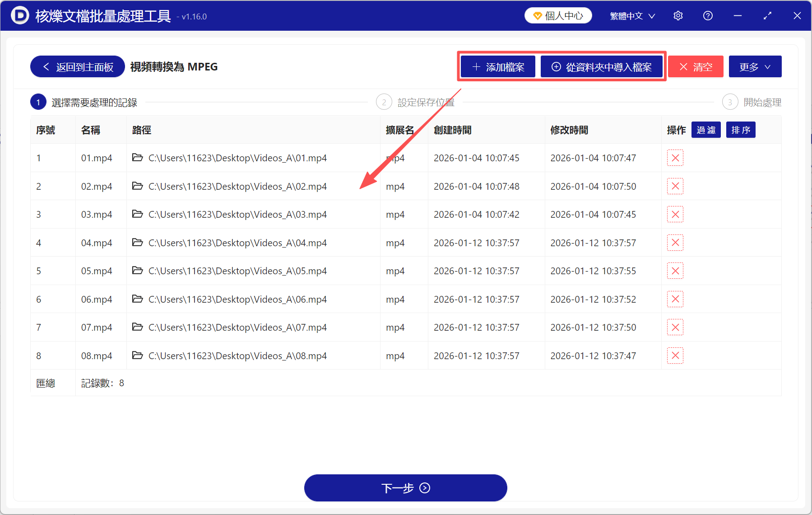The height and width of the screenshot is (515, 812).
Task: Click the folder icon next to 05.mp4
Action: pos(138,271)
